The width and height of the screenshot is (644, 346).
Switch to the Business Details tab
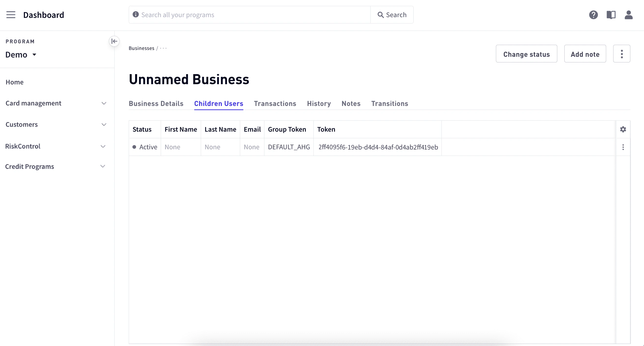156,104
